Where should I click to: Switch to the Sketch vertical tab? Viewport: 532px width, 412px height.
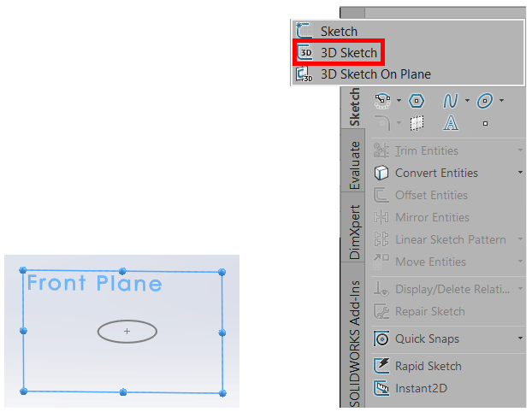353,107
